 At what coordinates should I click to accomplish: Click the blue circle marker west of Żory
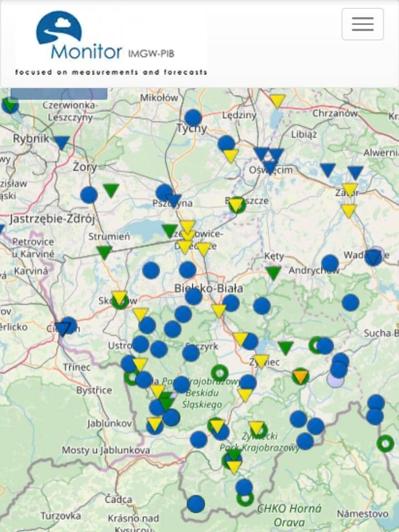tap(89, 195)
